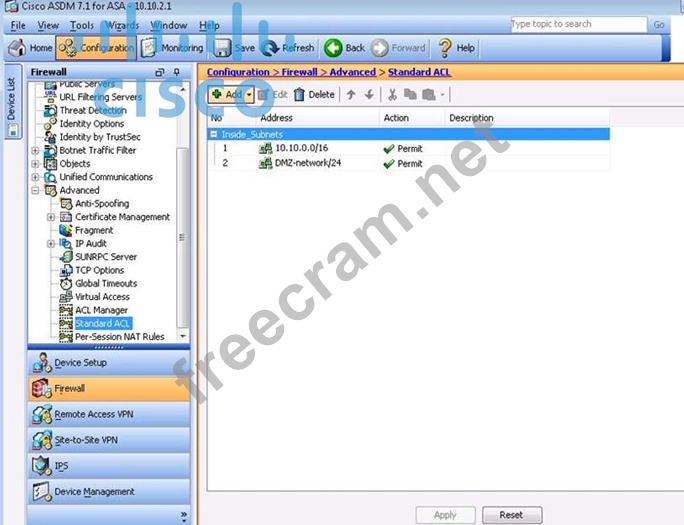Open the Tools menu

pos(82,25)
